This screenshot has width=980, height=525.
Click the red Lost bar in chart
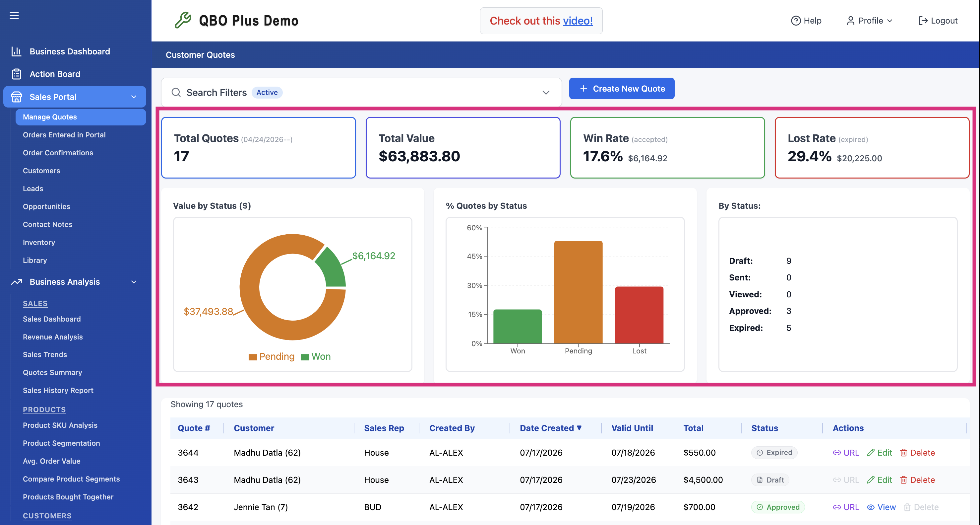pos(639,315)
